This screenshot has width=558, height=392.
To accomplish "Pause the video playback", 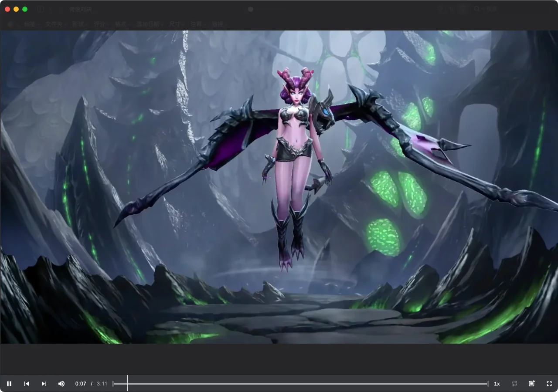I will tap(9, 384).
